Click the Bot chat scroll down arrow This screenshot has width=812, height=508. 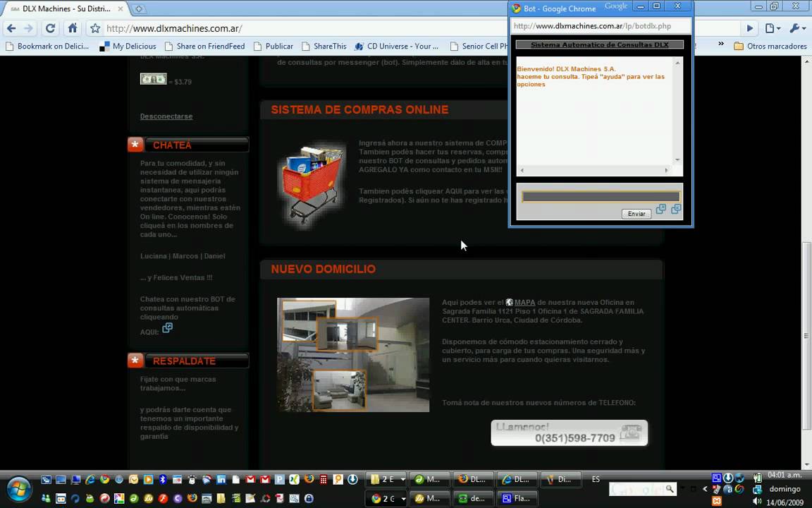(677, 159)
